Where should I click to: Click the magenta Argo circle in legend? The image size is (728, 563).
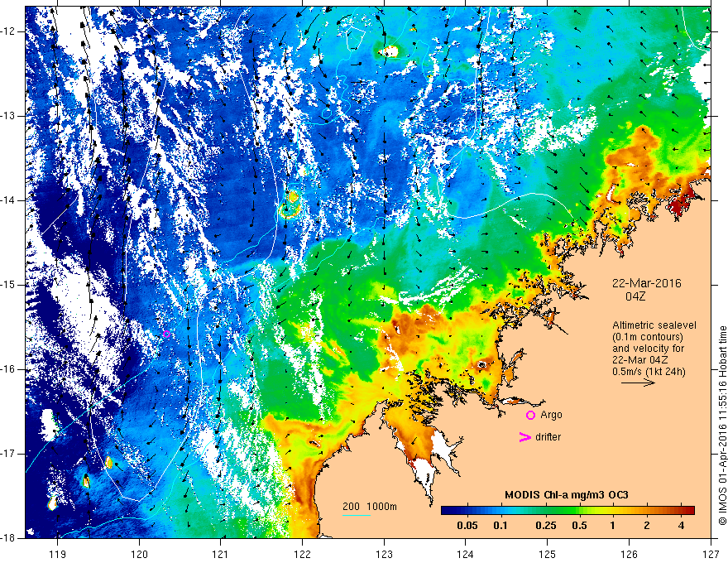[530, 416]
